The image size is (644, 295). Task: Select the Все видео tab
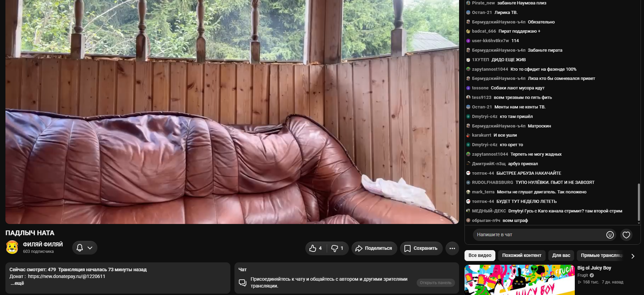pyautogui.click(x=480, y=256)
